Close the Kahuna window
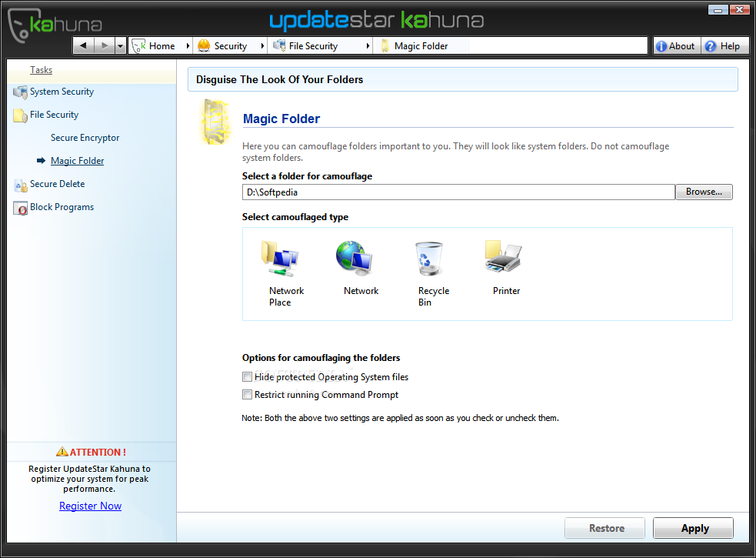 (739, 9)
